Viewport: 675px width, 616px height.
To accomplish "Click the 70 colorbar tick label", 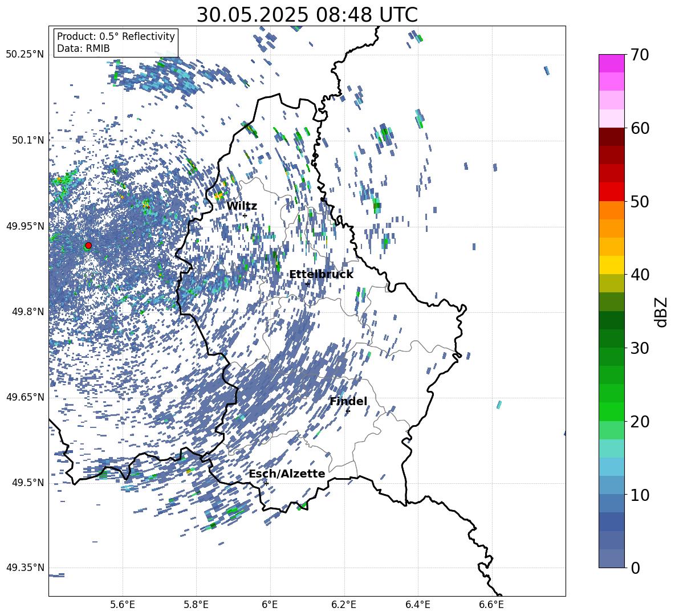I will click(640, 55).
